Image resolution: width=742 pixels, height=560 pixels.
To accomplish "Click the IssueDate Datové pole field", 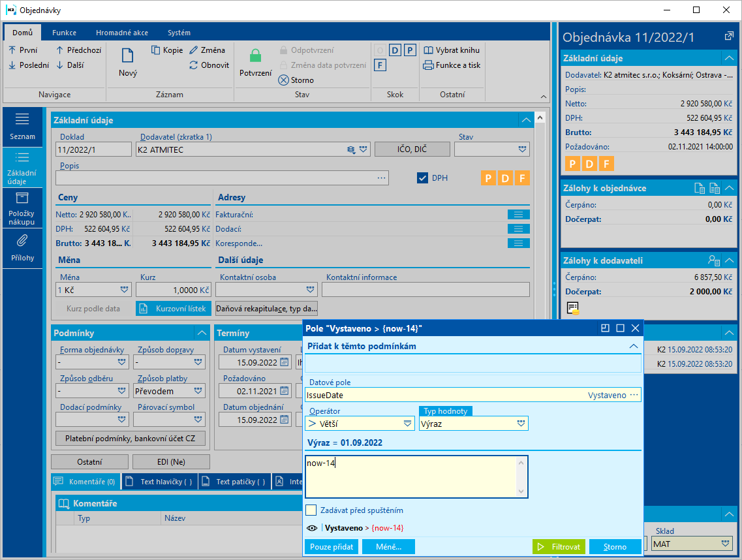I will pos(473,395).
